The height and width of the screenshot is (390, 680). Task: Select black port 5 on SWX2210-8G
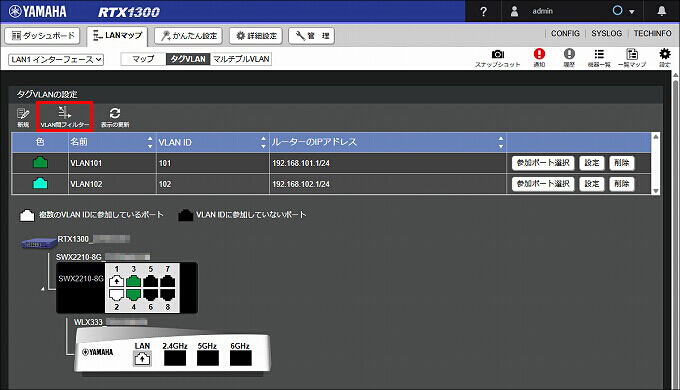pyautogui.click(x=150, y=282)
